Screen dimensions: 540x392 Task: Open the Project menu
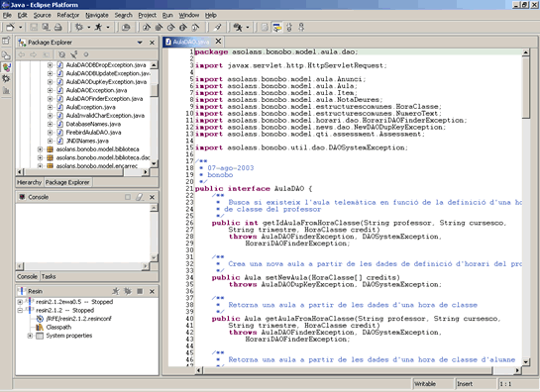(x=147, y=15)
